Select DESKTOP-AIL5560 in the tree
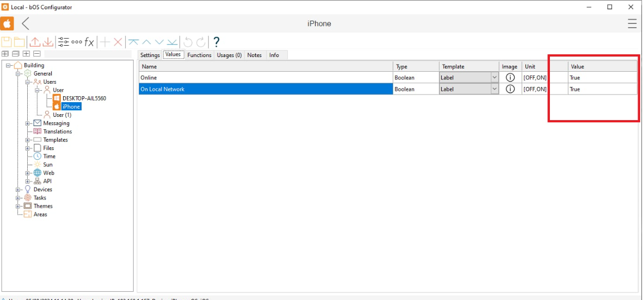This screenshot has width=644, height=300. click(x=84, y=98)
